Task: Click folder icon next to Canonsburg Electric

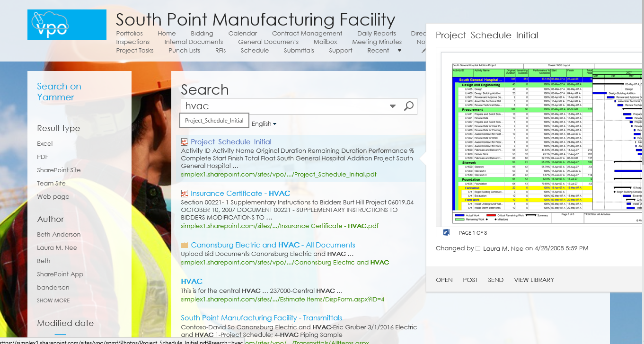Action: pyautogui.click(x=185, y=245)
